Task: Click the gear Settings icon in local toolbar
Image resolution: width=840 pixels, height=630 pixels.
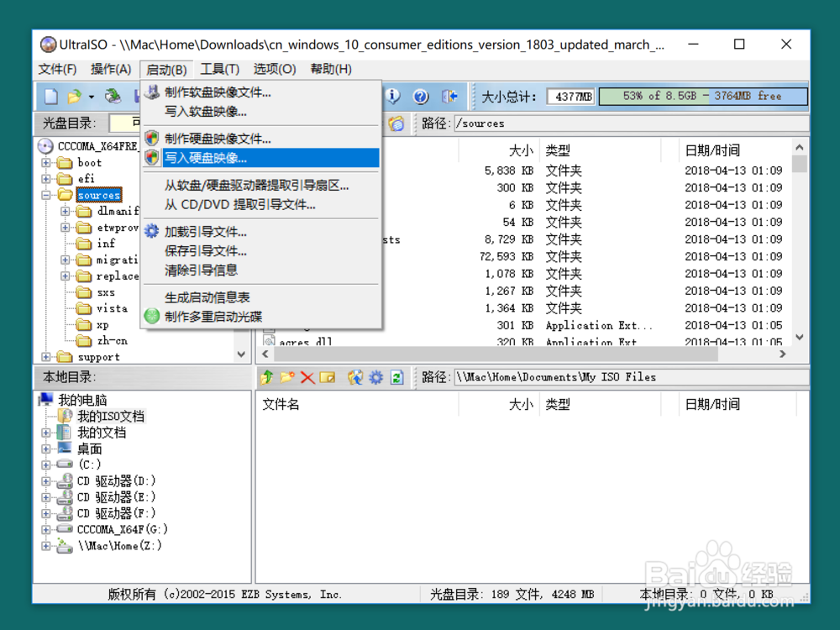Action: click(376, 377)
